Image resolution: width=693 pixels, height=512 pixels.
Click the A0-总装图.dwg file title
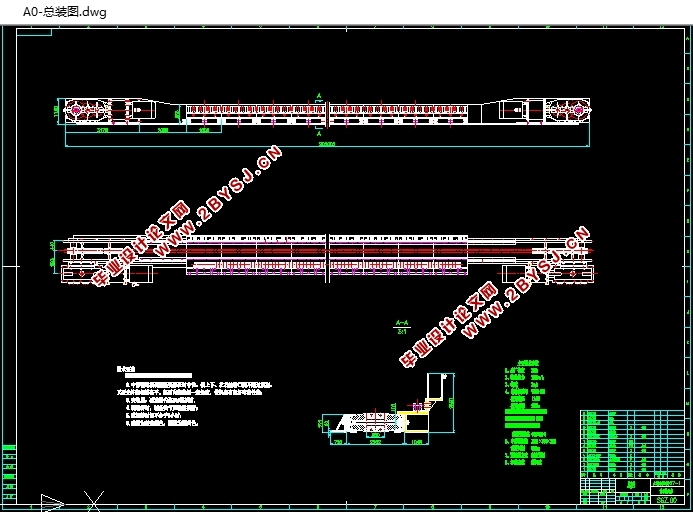(x=65, y=12)
